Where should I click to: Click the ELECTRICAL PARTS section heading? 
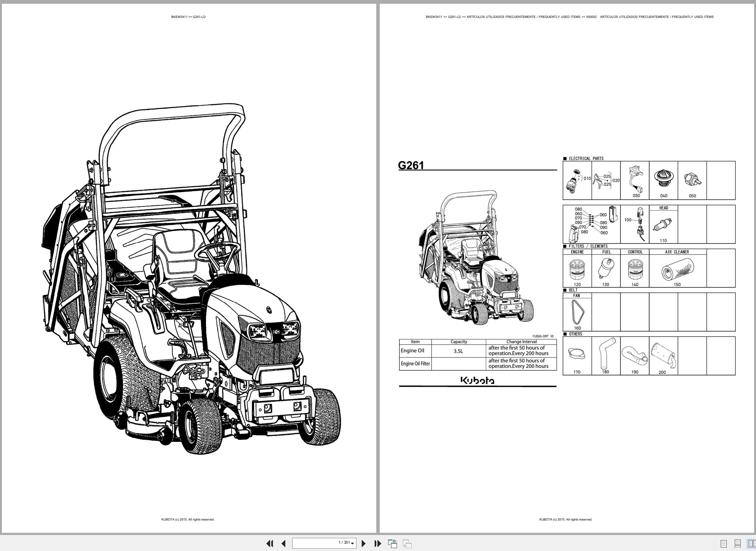[x=586, y=158]
